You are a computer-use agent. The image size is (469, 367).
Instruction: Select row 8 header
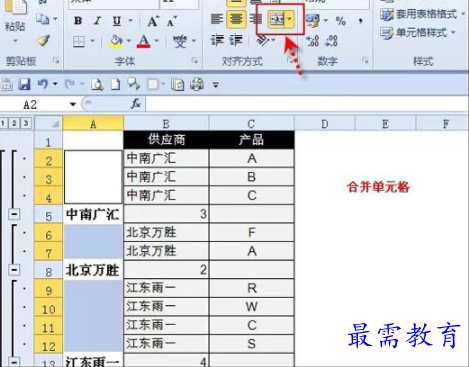click(48, 270)
